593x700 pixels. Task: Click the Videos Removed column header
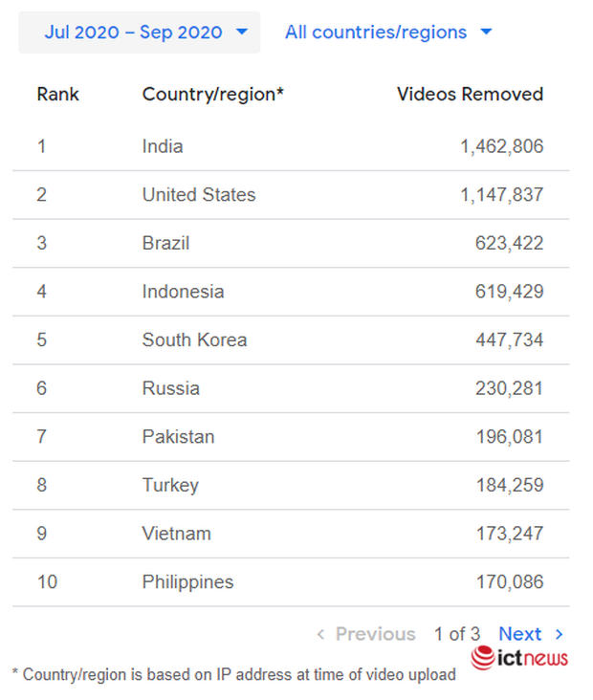[x=470, y=95]
